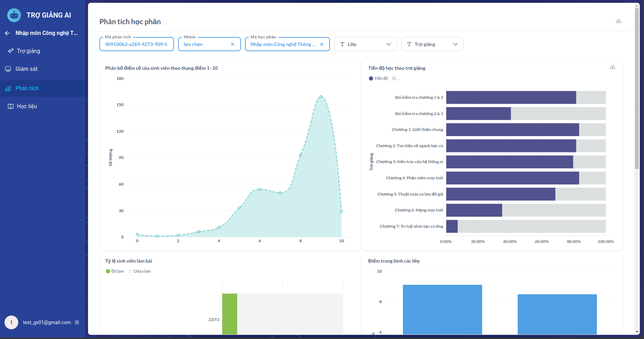This screenshot has width=644, height=339.
Task: Toggle the Đã làm legend series
Action: pyautogui.click(x=115, y=271)
